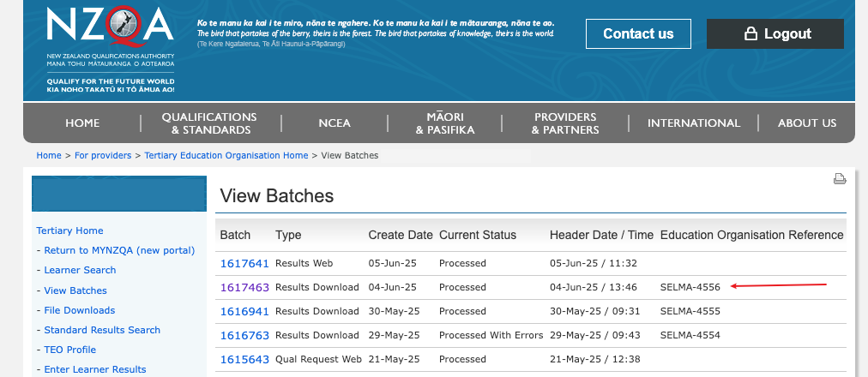Open batch 1615643
This screenshot has height=377, width=868.
point(244,359)
